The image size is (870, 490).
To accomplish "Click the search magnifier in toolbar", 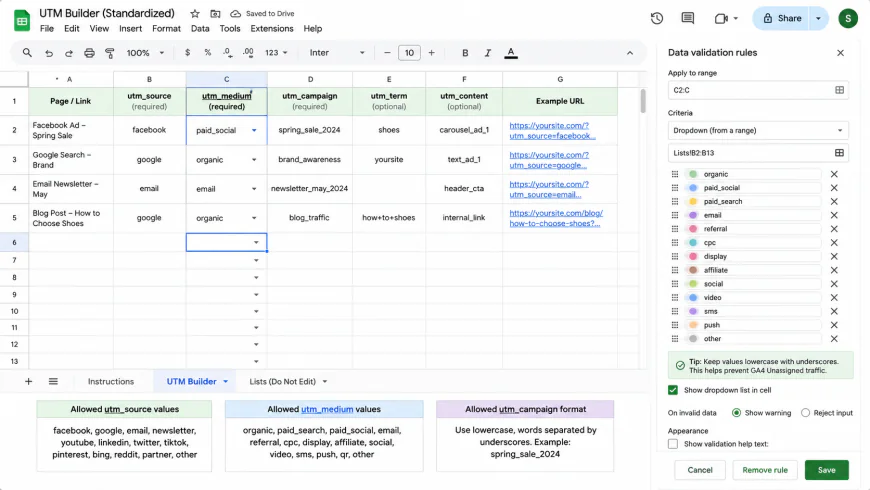I will tap(27, 53).
